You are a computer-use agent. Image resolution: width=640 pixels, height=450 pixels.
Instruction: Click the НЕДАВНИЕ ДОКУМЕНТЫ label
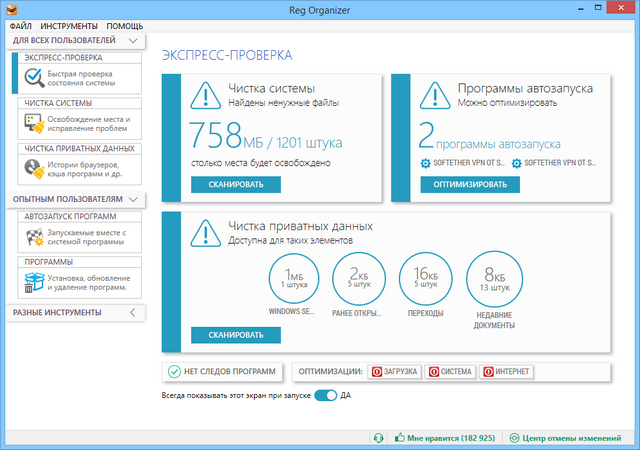[x=494, y=320]
